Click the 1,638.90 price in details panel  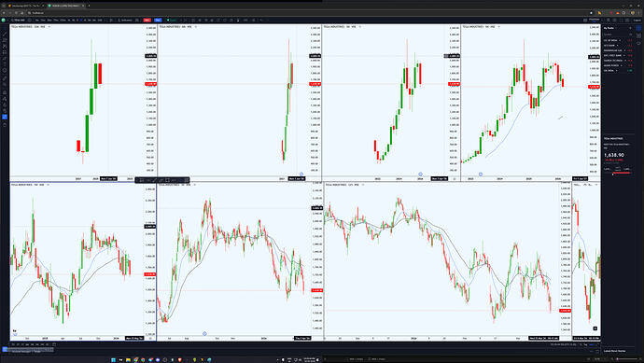[614, 155]
